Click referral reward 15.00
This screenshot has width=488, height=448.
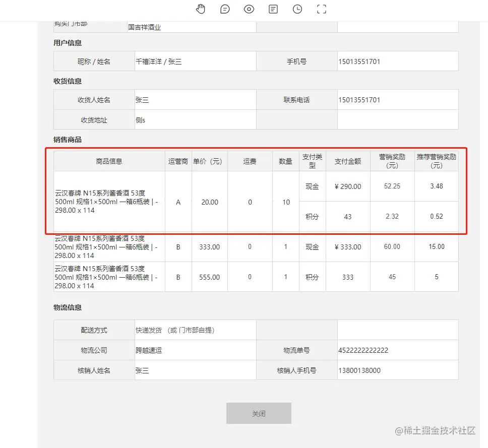(x=437, y=247)
